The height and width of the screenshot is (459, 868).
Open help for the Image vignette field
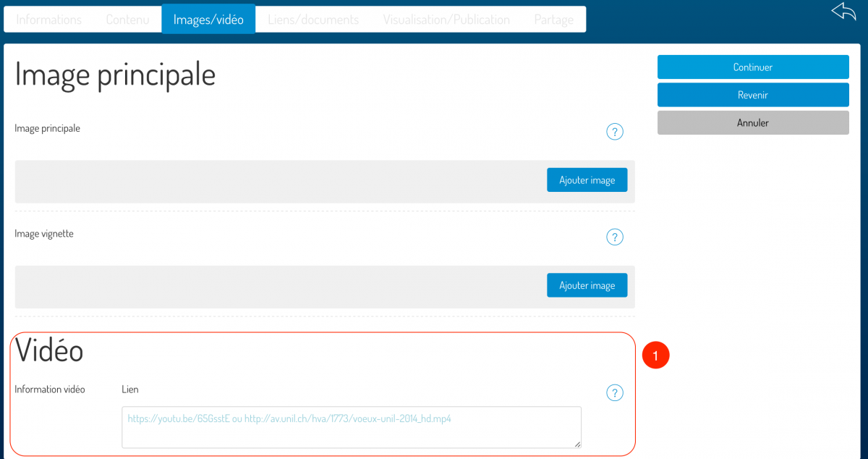[x=614, y=237]
